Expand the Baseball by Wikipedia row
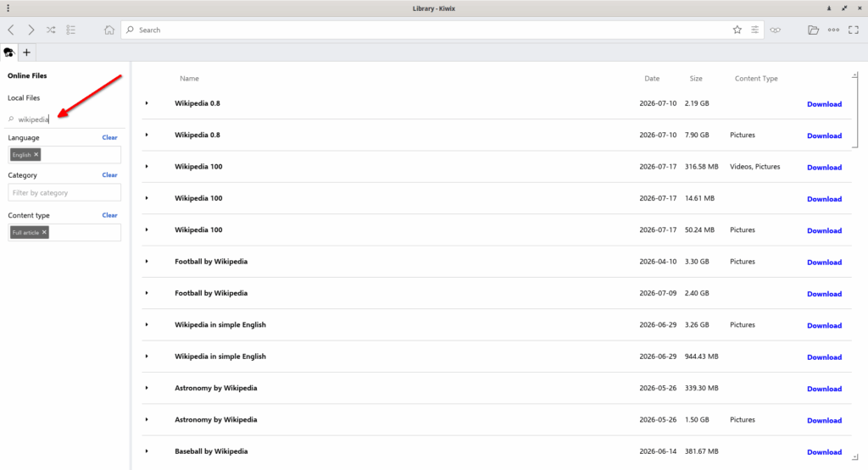Image resolution: width=868 pixels, height=470 pixels. click(147, 451)
